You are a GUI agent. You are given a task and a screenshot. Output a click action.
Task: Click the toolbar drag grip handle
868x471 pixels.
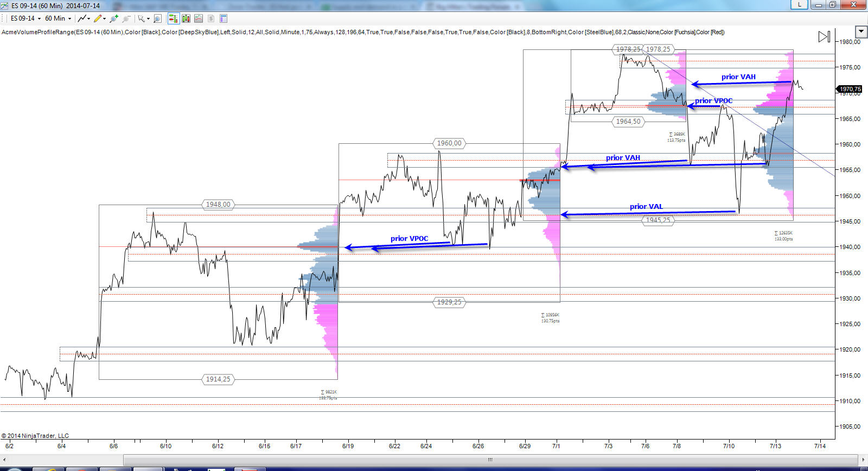click(x=3, y=18)
